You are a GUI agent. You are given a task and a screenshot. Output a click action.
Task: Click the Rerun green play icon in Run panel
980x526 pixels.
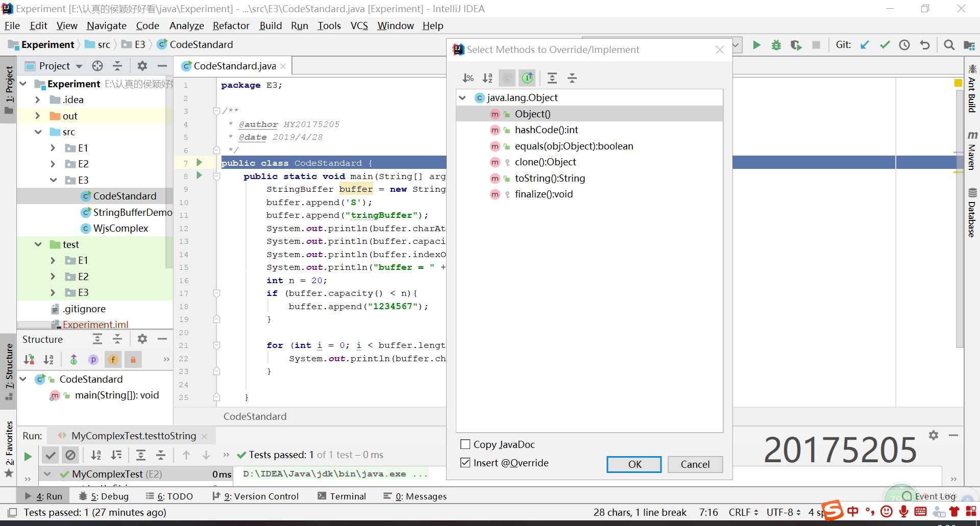[x=28, y=456]
